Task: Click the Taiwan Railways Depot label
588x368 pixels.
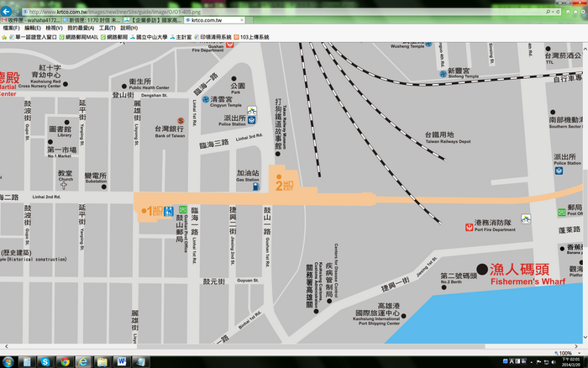Action: [448, 141]
